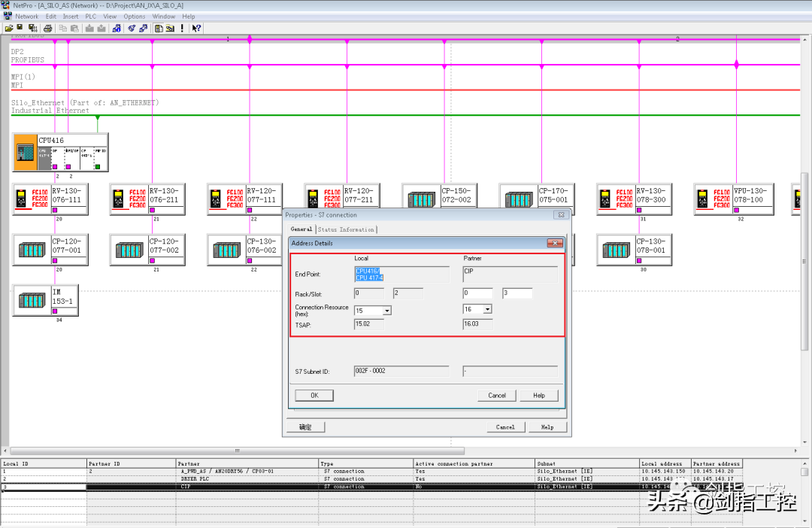Open the Network menu

pyautogui.click(x=26, y=16)
